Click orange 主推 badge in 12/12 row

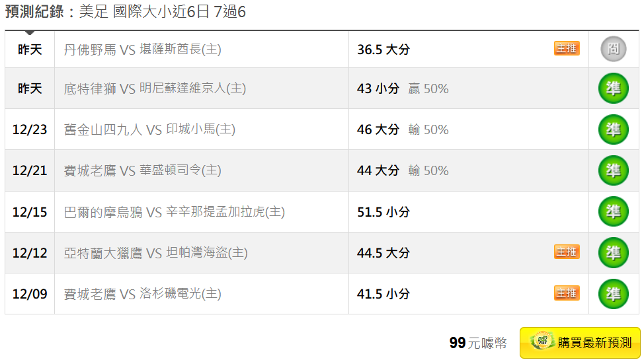[567, 252]
